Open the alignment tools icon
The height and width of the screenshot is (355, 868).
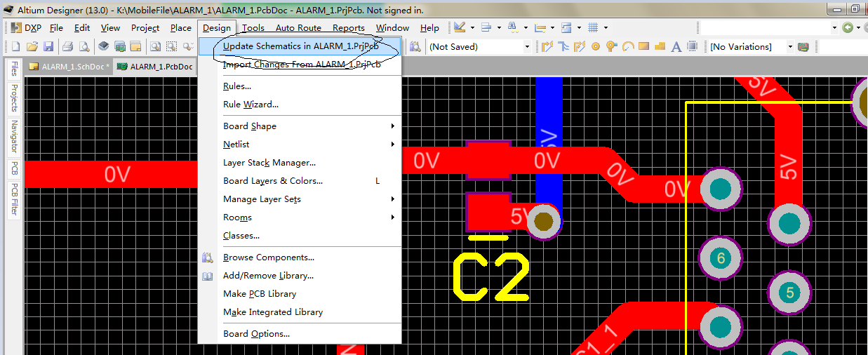486,27
